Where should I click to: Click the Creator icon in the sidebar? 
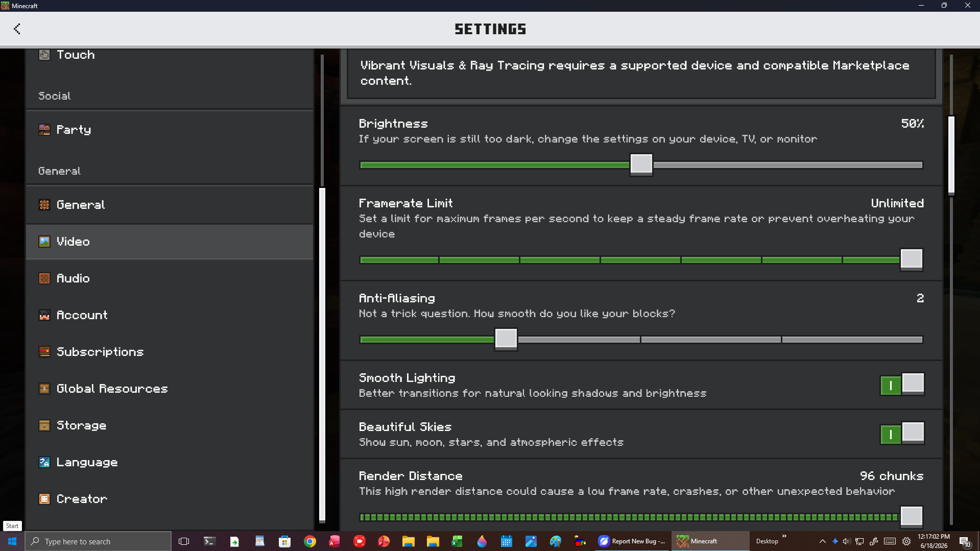(44, 499)
